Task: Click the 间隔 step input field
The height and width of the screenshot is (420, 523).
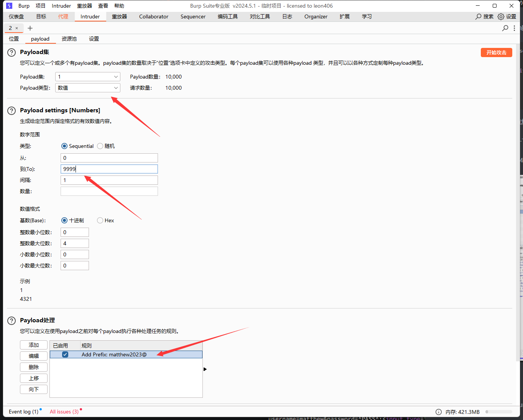Action: (x=109, y=180)
